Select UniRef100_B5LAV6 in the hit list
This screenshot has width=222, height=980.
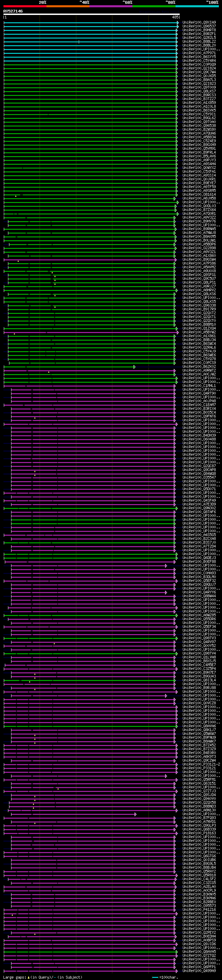(199, 156)
